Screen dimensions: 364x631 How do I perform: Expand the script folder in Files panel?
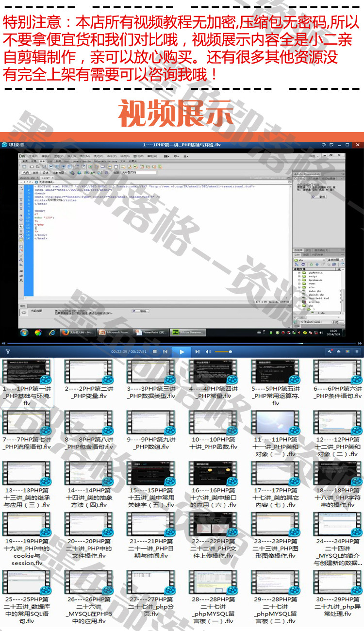click(299, 276)
